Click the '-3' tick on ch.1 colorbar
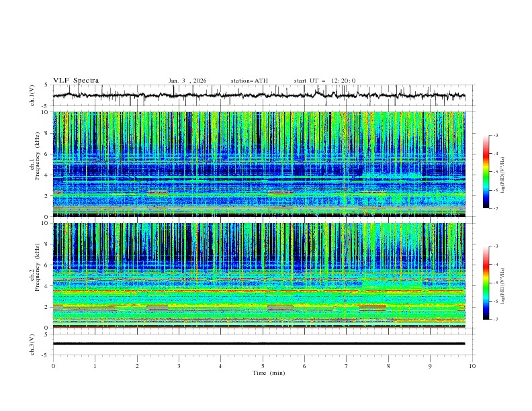The height and width of the screenshot is (411, 532). pos(495,135)
